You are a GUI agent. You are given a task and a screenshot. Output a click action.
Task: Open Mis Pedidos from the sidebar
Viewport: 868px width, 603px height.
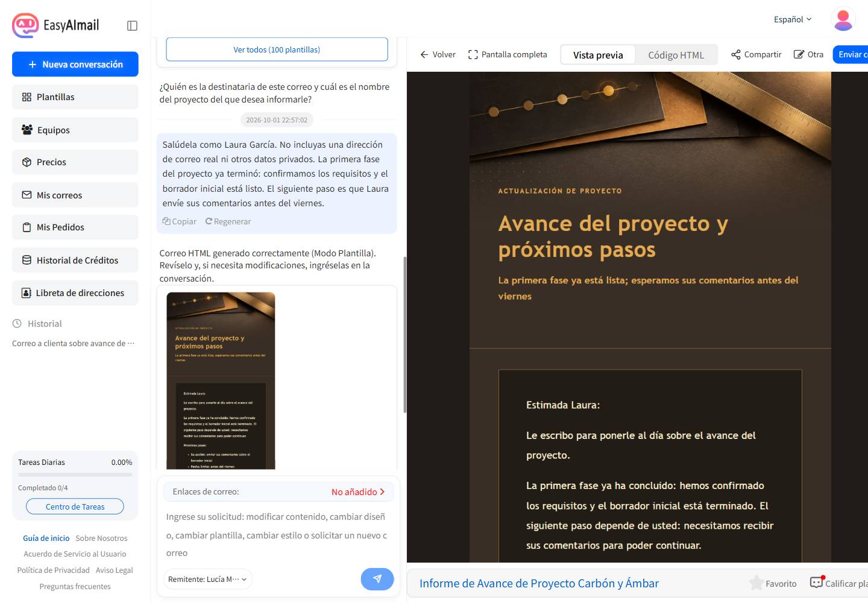[75, 227]
